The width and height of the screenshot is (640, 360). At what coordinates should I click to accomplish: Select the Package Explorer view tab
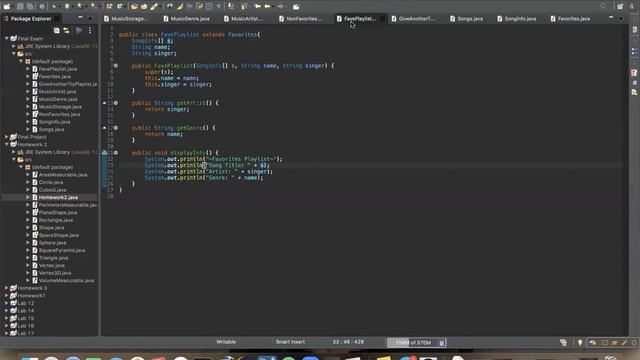pos(31,19)
